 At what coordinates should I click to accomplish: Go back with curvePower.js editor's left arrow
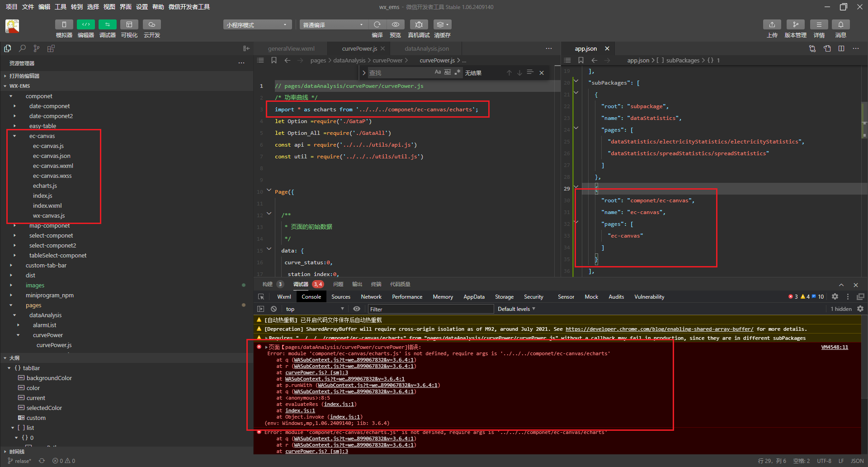288,60
